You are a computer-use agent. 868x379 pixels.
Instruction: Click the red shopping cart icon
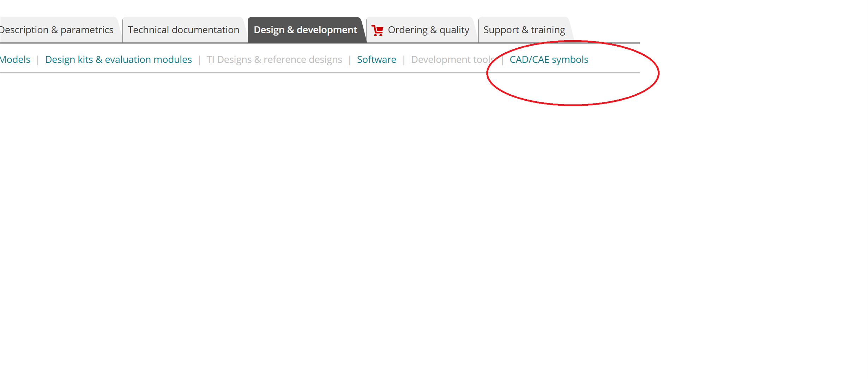tap(378, 30)
